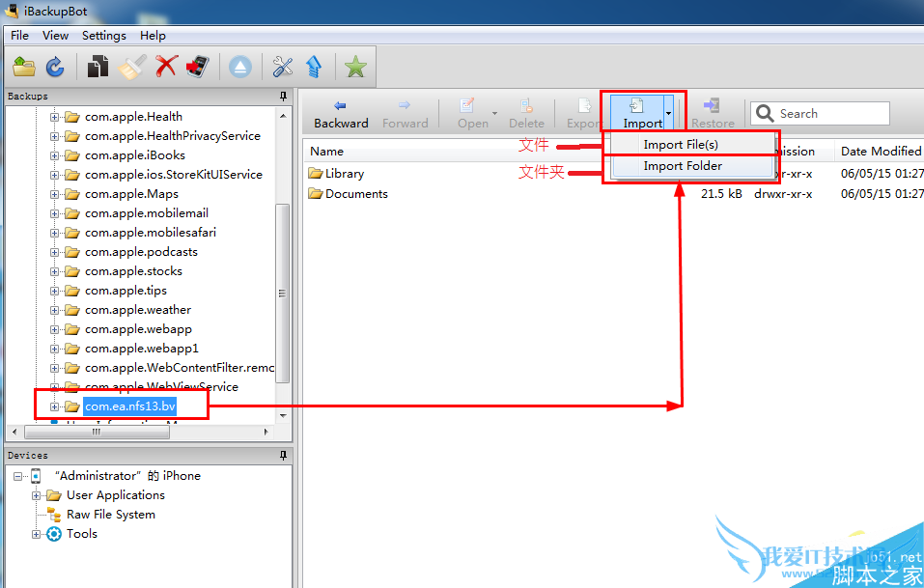This screenshot has width=924, height=588.
Task: Click the blue up arrow icon
Action: tap(314, 67)
